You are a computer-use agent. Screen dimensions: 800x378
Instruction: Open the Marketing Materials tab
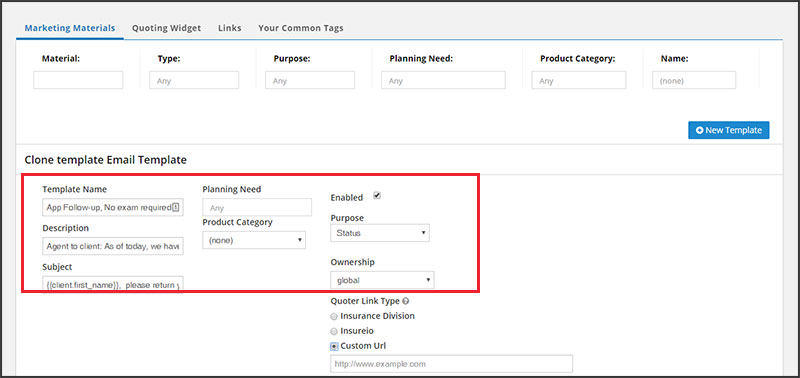[70, 28]
